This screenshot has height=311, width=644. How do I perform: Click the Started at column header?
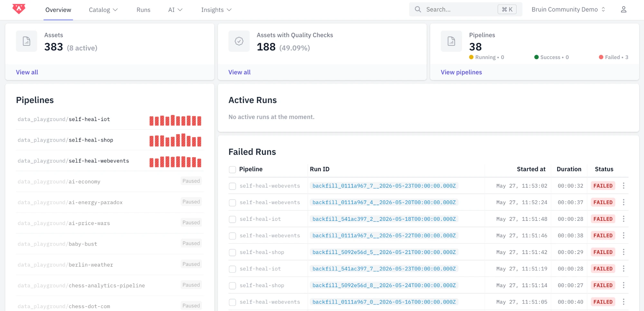click(531, 169)
